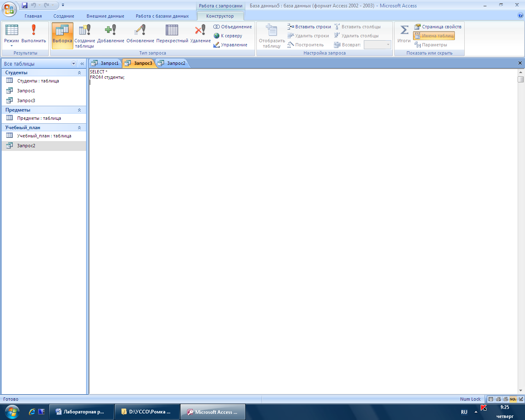Select Запрос3 in navigation pane
The image size is (525, 420).
point(44,100)
